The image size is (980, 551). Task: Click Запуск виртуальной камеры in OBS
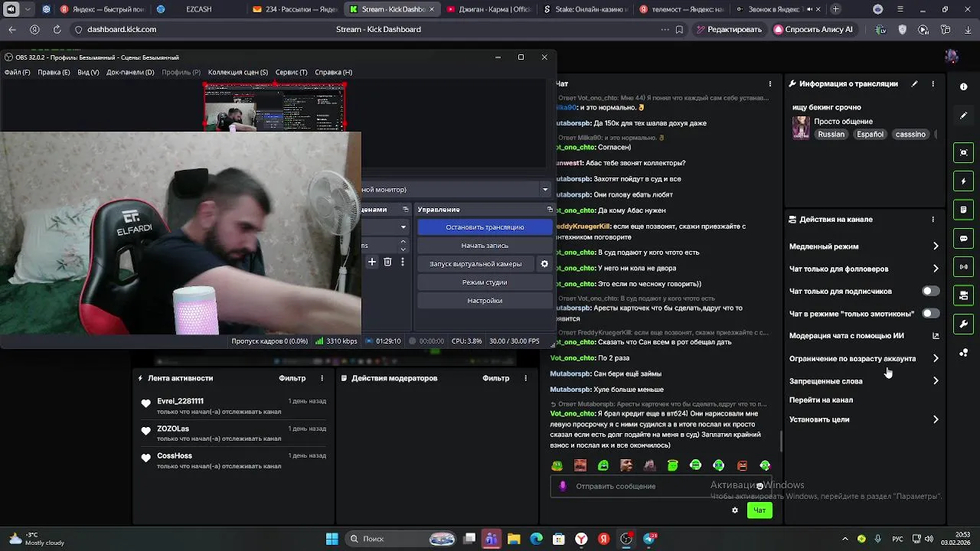pos(475,264)
